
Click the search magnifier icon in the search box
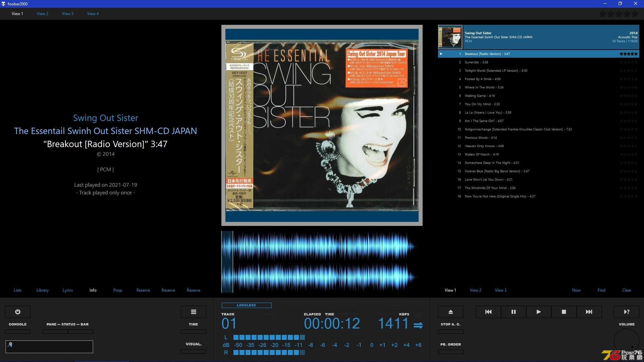point(10,344)
